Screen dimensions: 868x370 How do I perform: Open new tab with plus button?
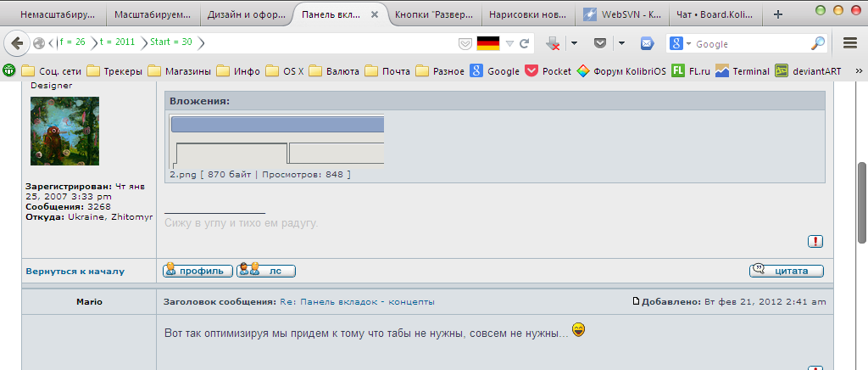pos(778,14)
